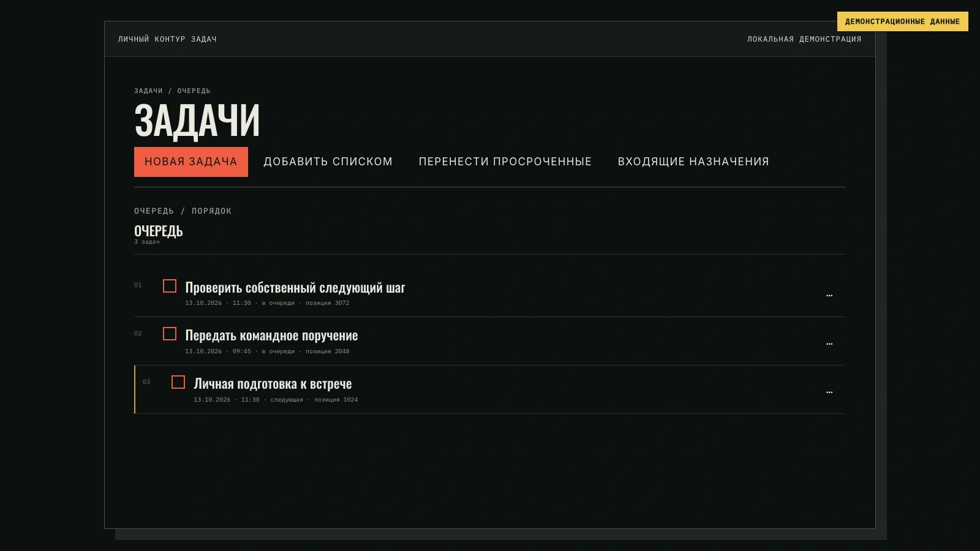Click the '3 задач' count under Очередь
This screenshot has height=551, width=980.
point(147,242)
